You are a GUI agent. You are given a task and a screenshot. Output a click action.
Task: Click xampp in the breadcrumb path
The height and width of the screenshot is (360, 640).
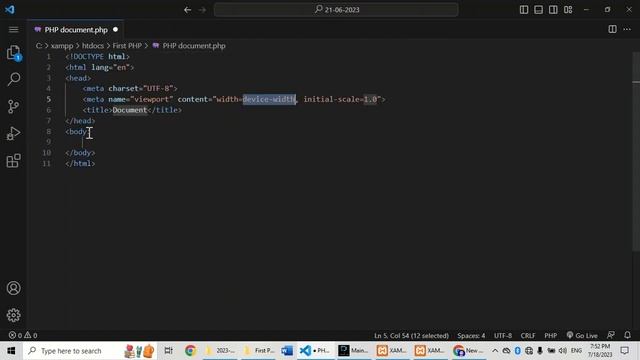click(62, 46)
